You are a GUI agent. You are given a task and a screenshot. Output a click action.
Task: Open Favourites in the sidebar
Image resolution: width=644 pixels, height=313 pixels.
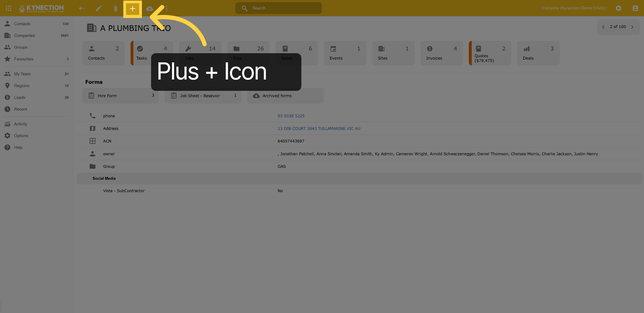pyautogui.click(x=36, y=59)
